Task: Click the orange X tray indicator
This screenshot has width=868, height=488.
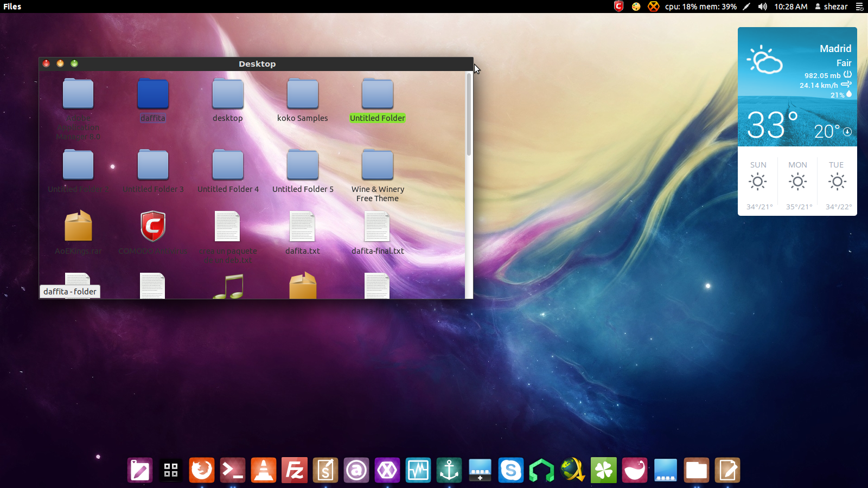Action: tap(654, 7)
